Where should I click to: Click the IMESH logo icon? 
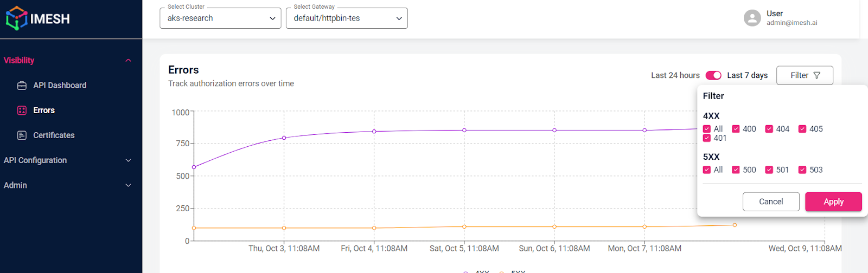click(16, 18)
